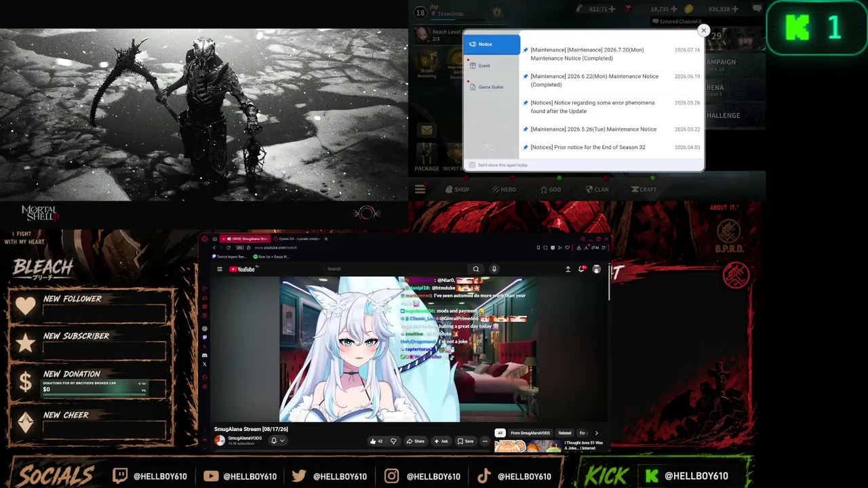The width and height of the screenshot is (868, 488).
Task: Open Discord in Opera GX sidebar
Action: (205, 355)
